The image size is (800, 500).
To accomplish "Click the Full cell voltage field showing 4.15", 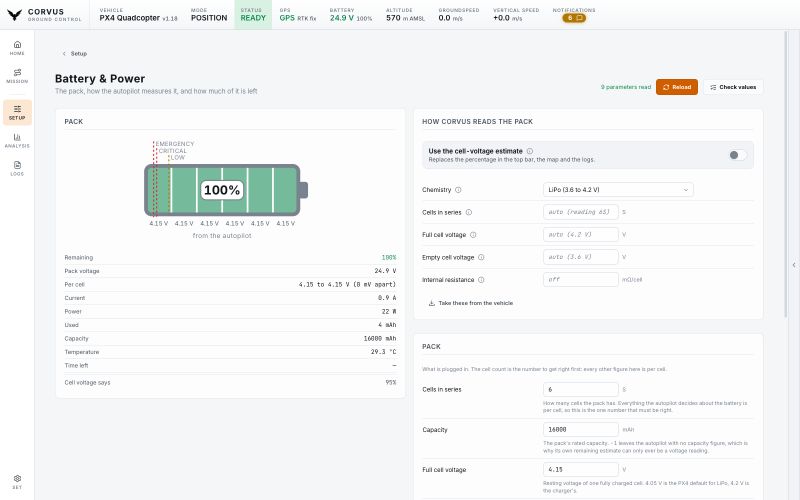I will tap(581, 469).
